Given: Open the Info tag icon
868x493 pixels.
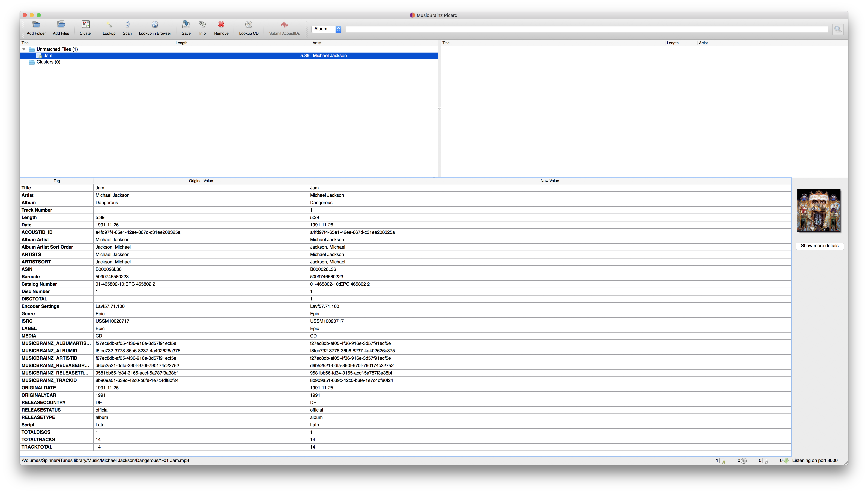Looking at the screenshot, I should [x=202, y=25].
